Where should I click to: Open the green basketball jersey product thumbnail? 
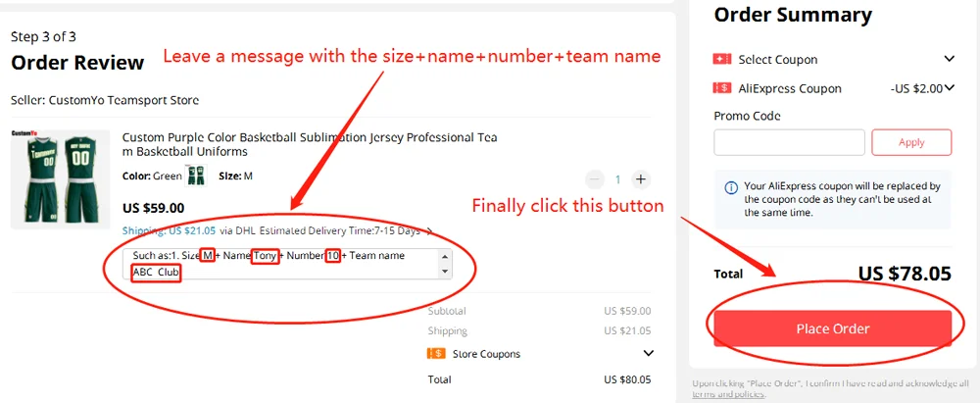(61, 179)
